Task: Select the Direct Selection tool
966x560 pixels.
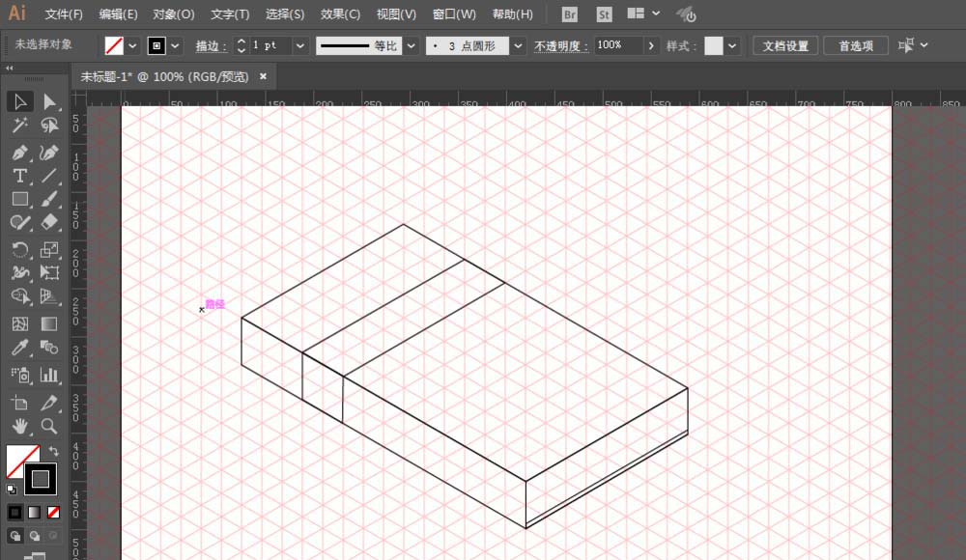Action: tap(49, 101)
